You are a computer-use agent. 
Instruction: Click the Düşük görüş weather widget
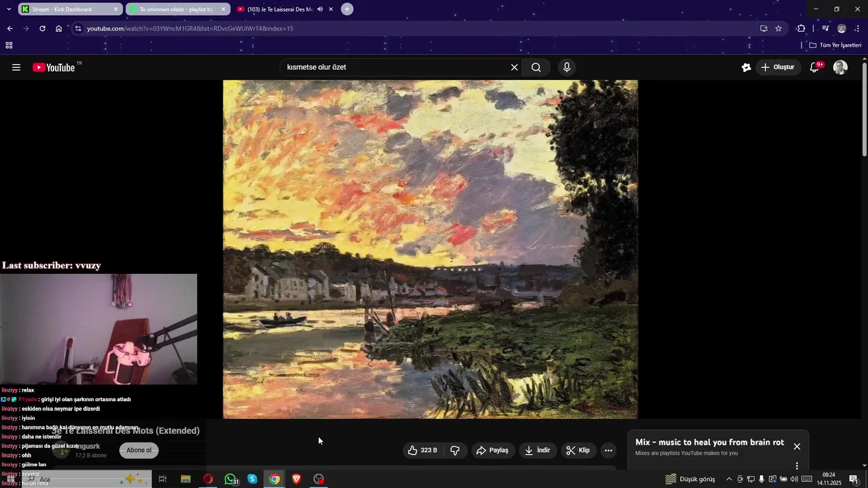click(x=690, y=479)
